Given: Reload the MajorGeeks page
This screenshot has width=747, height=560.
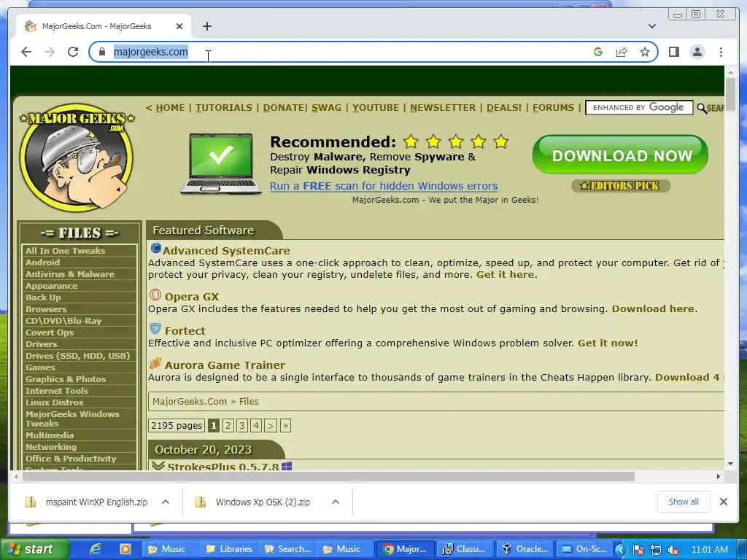Looking at the screenshot, I should (73, 52).
